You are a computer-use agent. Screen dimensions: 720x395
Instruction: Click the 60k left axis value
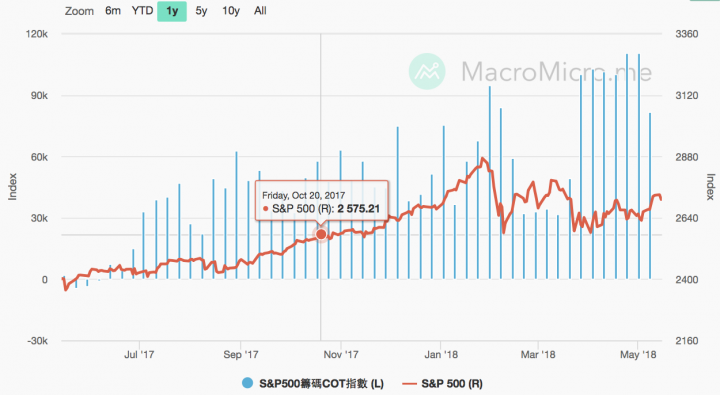click(39, 157)
